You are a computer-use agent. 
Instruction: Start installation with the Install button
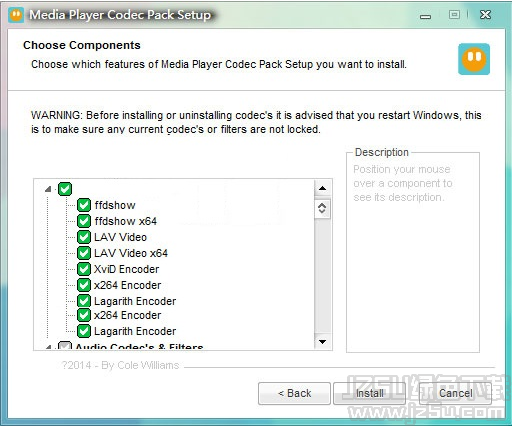[369, 393]
